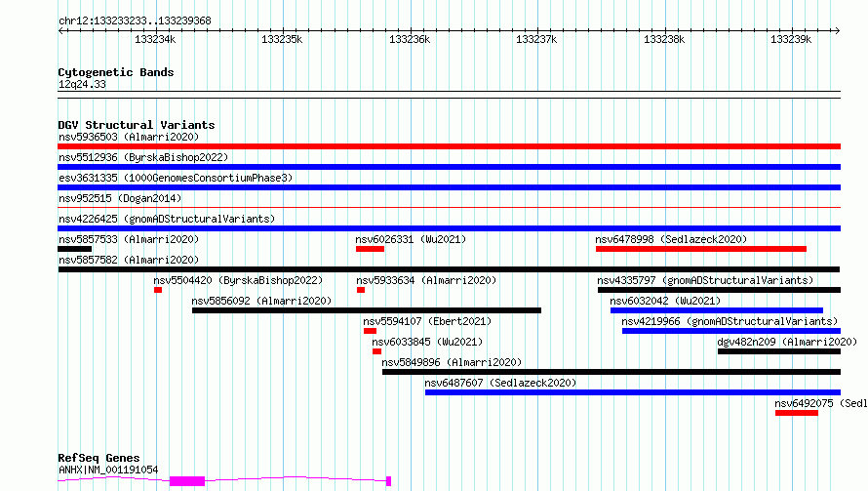The image size is (868, 491).
Task: Open nsv4219966 (gnomADStructuralVariants) label
Action: [x=730, y=321]
